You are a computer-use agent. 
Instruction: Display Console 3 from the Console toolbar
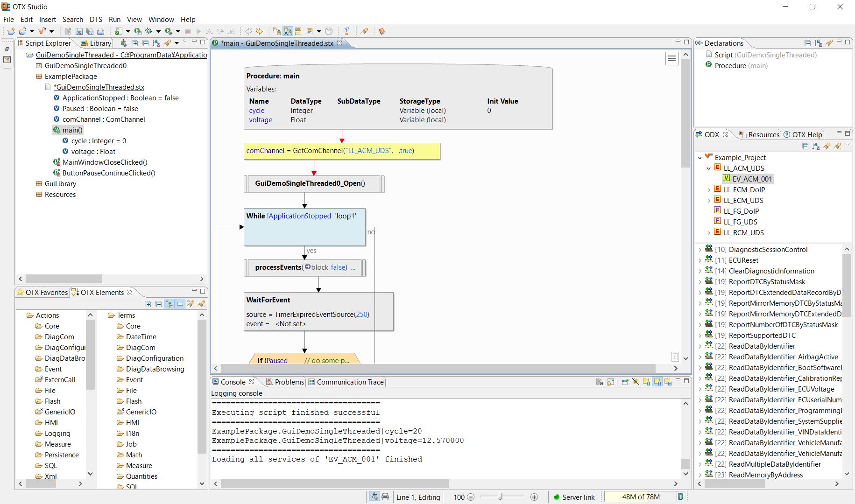(x=668, y=381)
